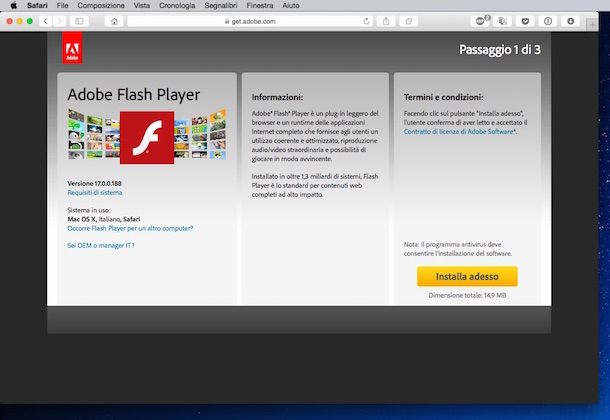
Task: Maximize Safari with the green button
Action: pos(30,21)
